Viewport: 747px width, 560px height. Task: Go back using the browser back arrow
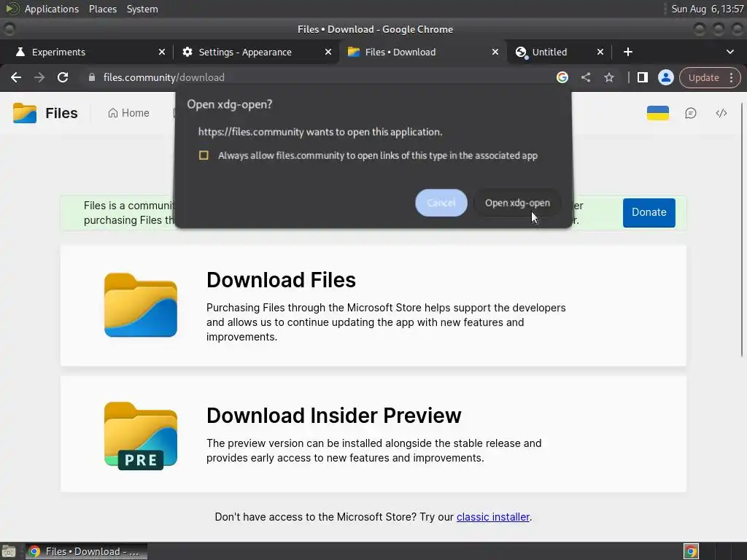16,77
